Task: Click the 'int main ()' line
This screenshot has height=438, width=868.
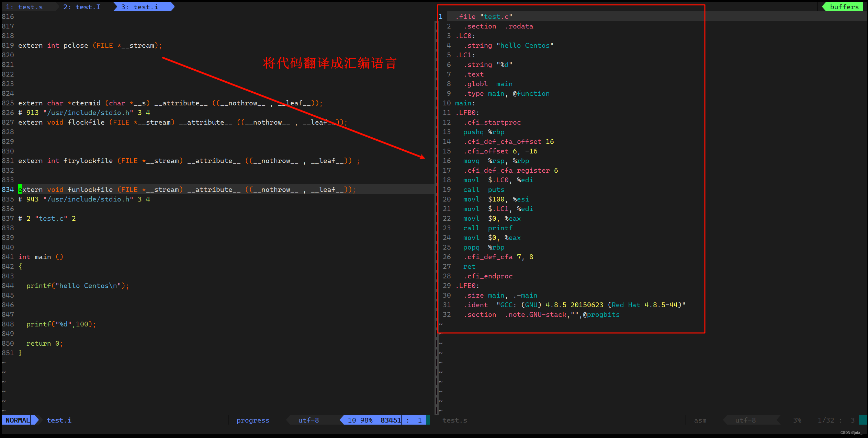Action: [x=41, y=257]
